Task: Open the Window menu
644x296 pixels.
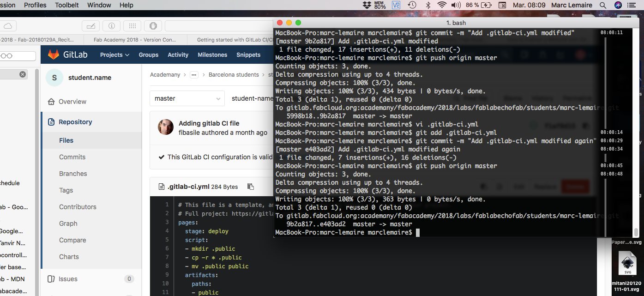Action: (x=99, y=5)
